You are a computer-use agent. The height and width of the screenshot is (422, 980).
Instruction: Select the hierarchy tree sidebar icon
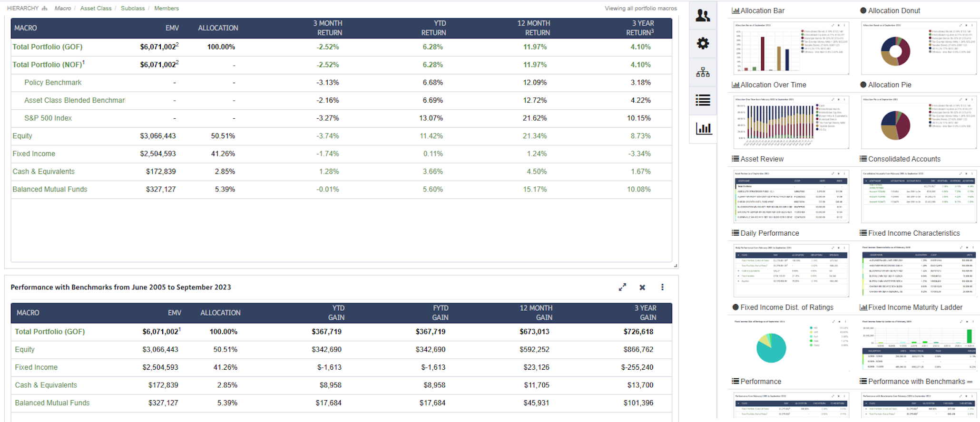(703, 72)
